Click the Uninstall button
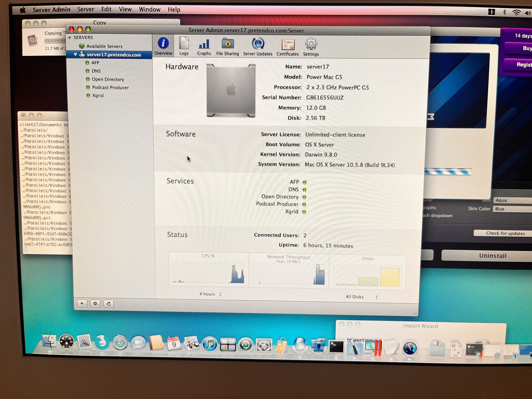Viewport: 532px width, 399px height. point(492,256)
